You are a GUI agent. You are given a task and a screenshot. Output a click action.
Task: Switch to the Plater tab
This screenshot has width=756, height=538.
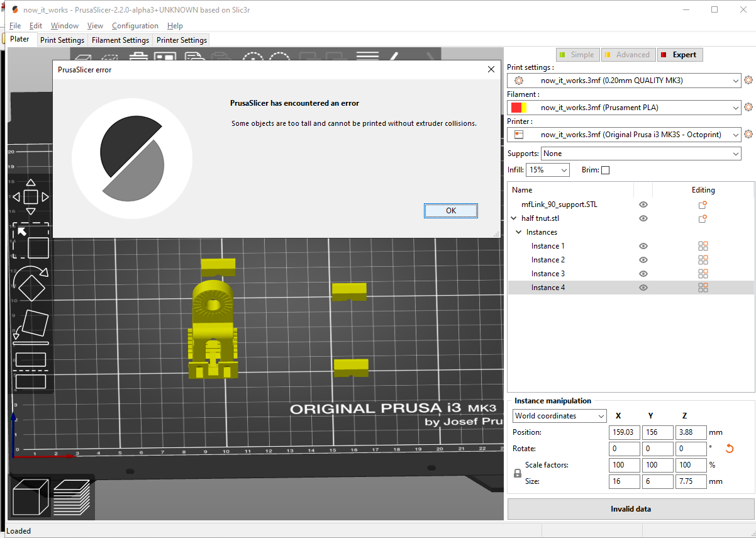[19, 39]
